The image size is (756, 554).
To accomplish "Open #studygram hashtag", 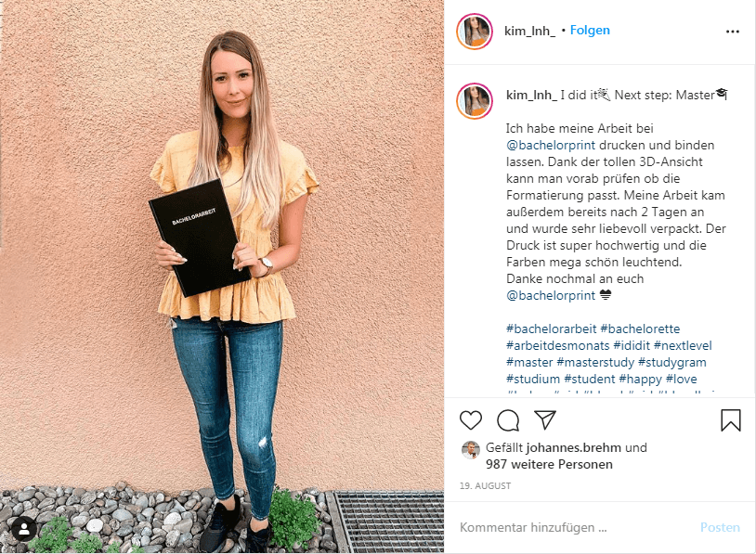I will click(672, 362).
